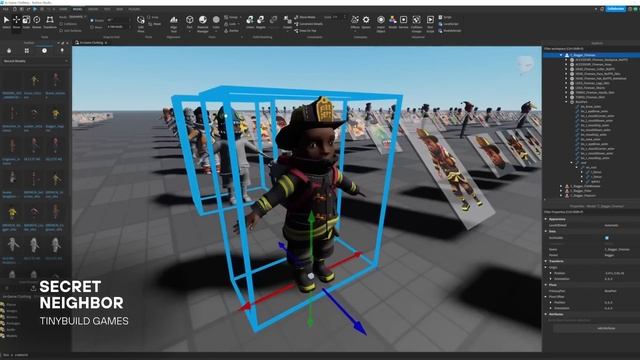Open the FILE menu
The height and width of the screenshot is (360, 640).
pyautogui.click(x=5, y=9)
